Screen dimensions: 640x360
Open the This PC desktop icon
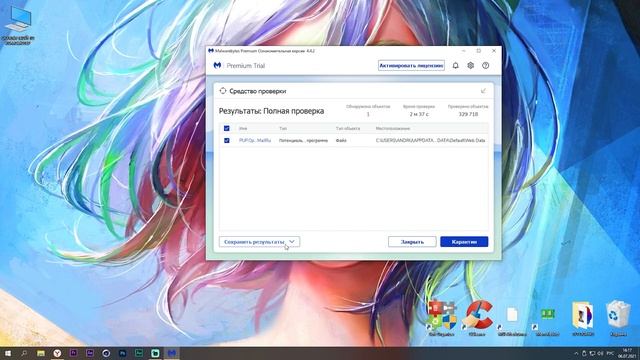[18, 25]
